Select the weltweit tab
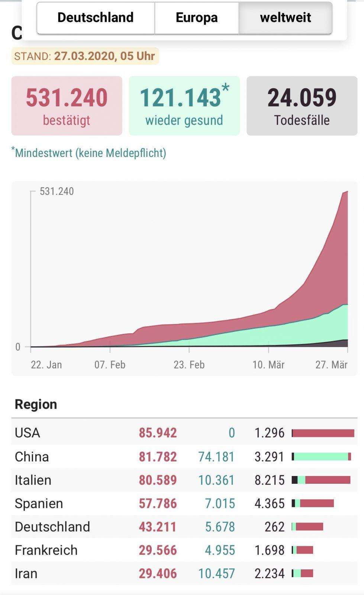 (285, 18)
